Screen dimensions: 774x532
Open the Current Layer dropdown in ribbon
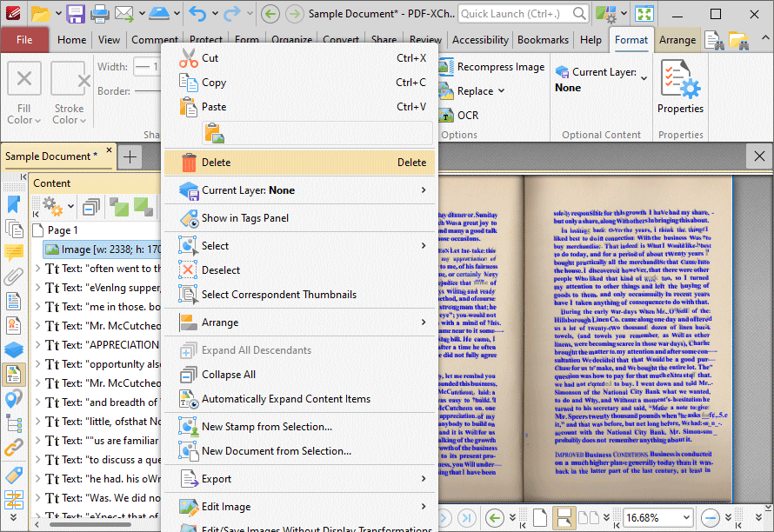click(x=601, y=79)
